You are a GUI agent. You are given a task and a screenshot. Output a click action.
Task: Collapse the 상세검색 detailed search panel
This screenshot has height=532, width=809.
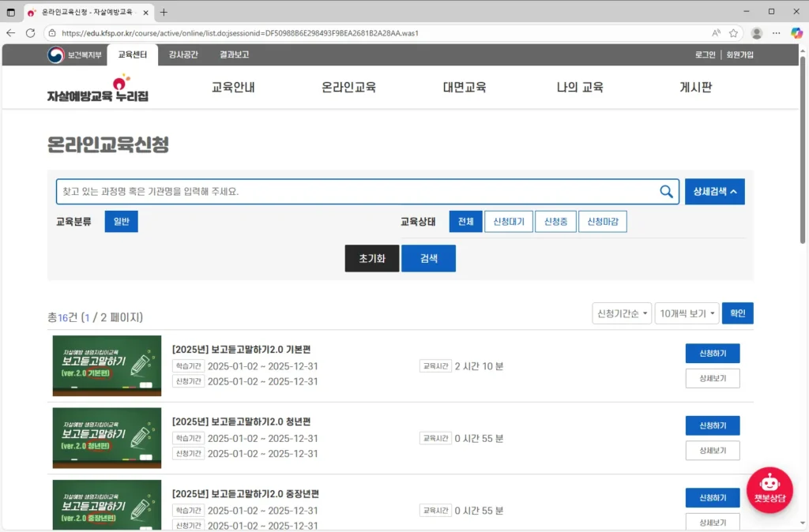click(x=714, y=191)
